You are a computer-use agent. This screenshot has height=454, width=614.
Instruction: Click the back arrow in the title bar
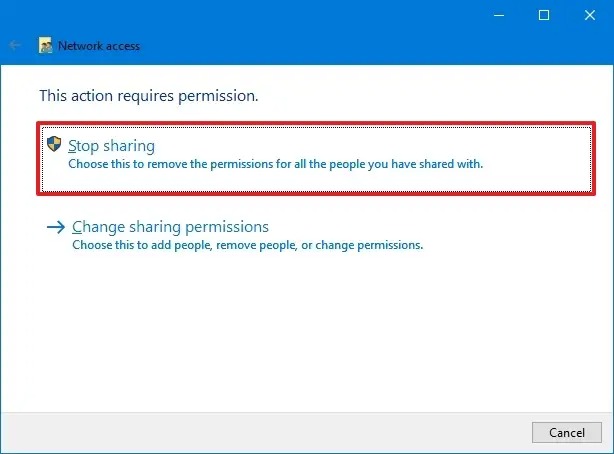(x=15, y=46)
